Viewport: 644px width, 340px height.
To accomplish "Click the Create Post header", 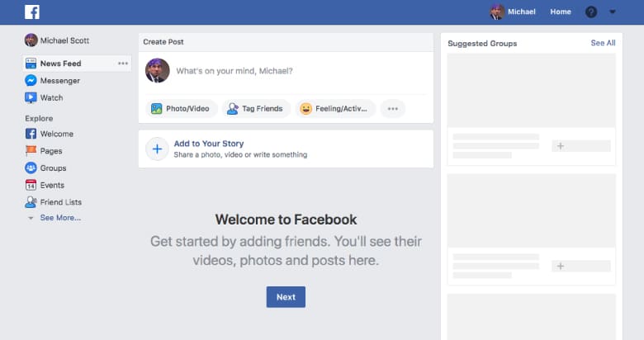I will pyautogui.click(x=163, y=42).
